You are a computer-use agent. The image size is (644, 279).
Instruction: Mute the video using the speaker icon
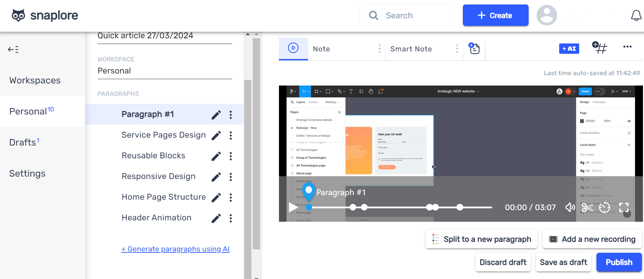[570, 207]
